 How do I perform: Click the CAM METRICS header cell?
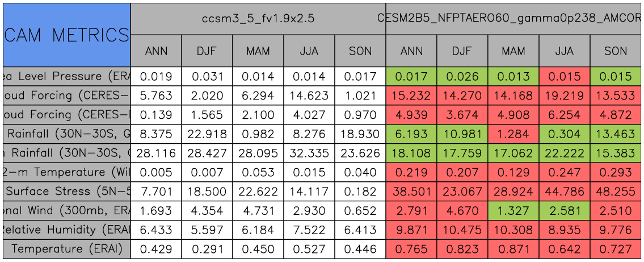(66, 35)
